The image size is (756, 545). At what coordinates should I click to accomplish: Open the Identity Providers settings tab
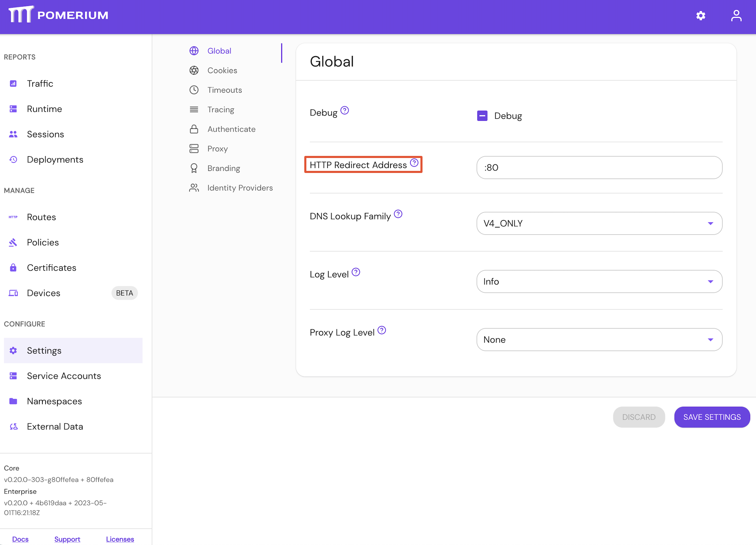tap(240, 188)
